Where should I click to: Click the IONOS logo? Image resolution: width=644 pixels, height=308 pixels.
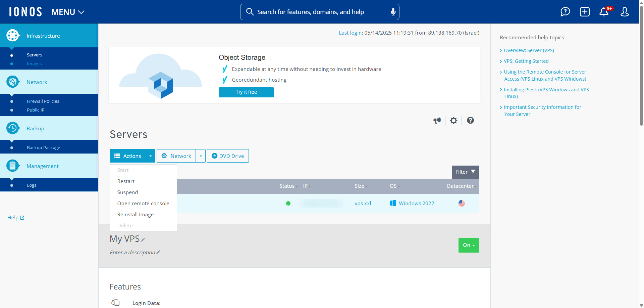click(25, 12)
